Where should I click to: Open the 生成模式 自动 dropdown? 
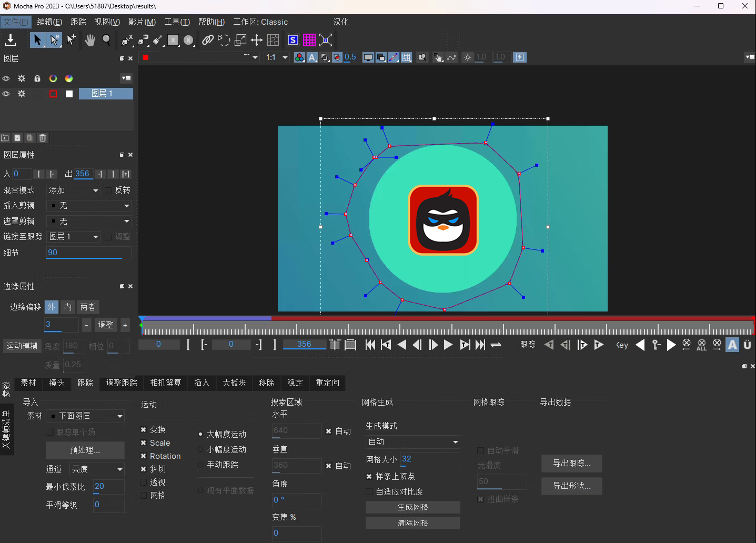413,442
